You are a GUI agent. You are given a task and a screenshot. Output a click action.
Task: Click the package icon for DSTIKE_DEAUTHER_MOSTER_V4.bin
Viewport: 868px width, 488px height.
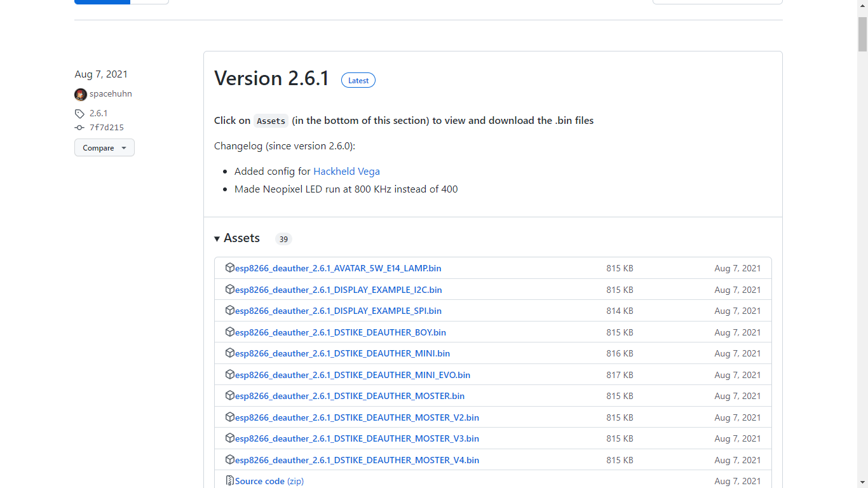click(230, 459)
